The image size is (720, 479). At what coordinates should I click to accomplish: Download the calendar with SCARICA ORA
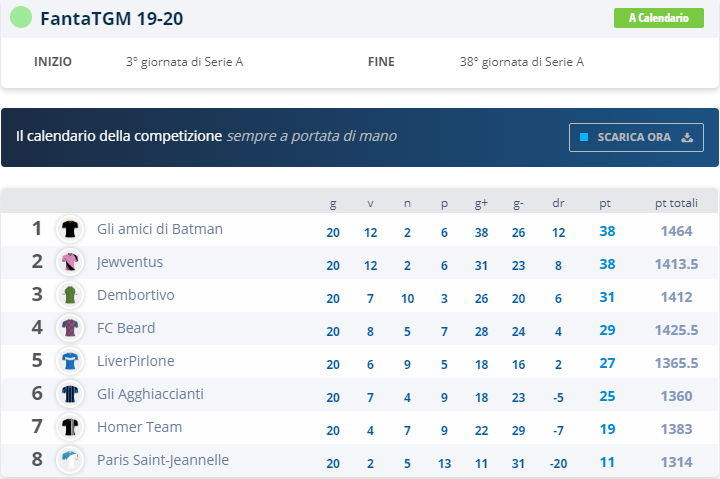pos(636,137)
